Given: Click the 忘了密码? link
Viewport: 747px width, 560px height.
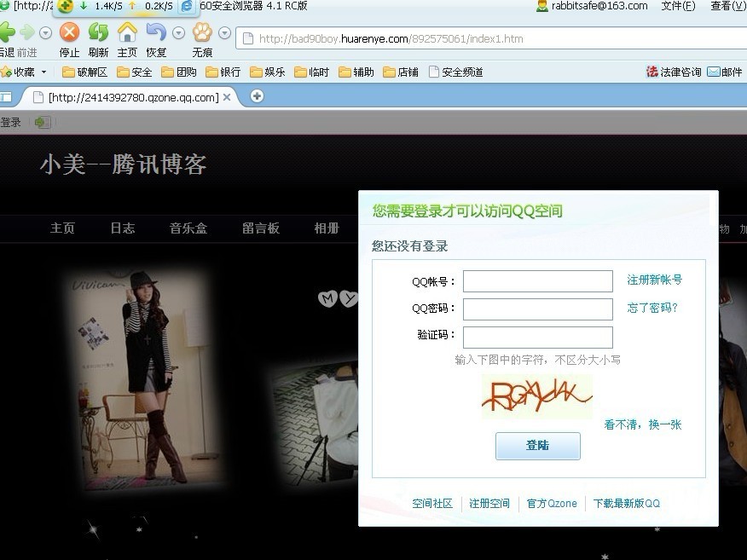Looking at the screenshot, I should coord(652,308).
